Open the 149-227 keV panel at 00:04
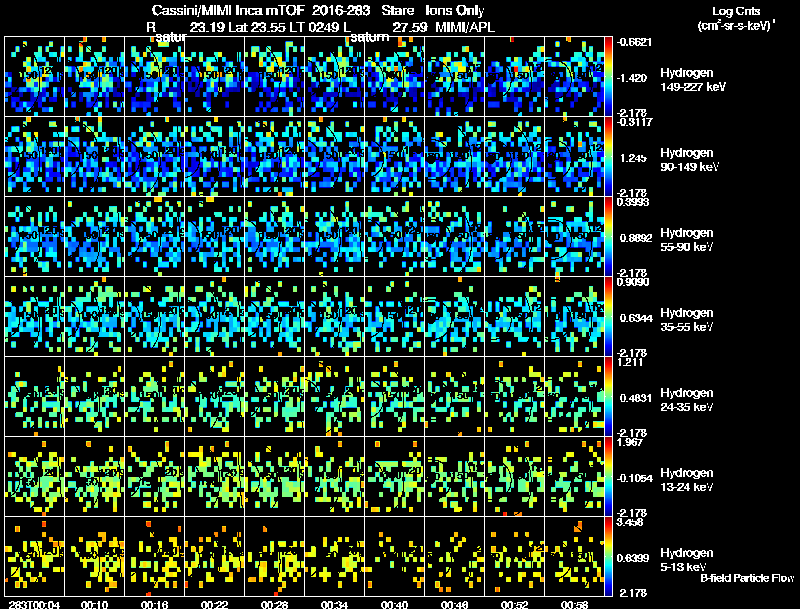The image size is (800, 609). (35, 77)
